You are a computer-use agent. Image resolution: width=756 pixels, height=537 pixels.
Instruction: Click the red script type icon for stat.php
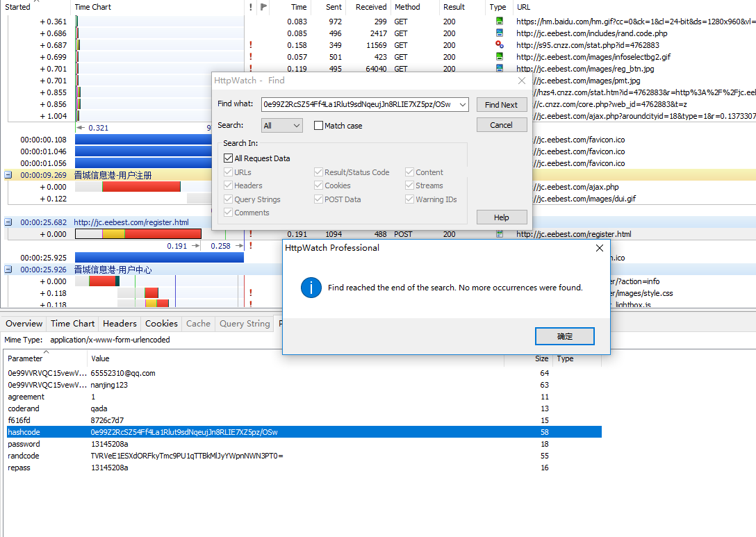(499, 45)
